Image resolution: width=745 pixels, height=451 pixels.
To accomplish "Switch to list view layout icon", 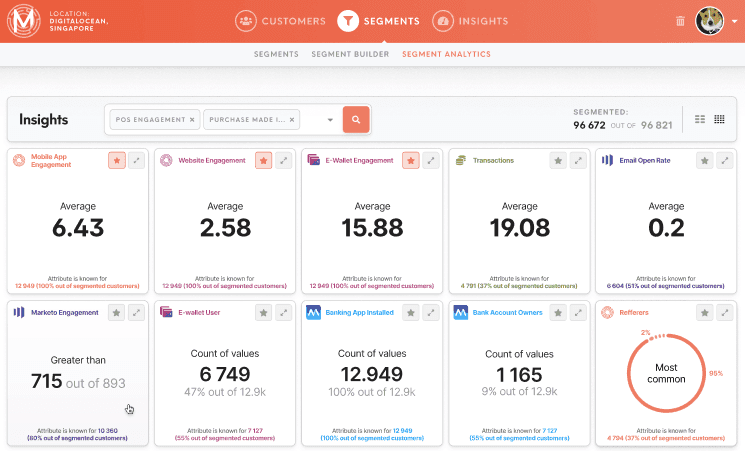I will tap(700, 119).
